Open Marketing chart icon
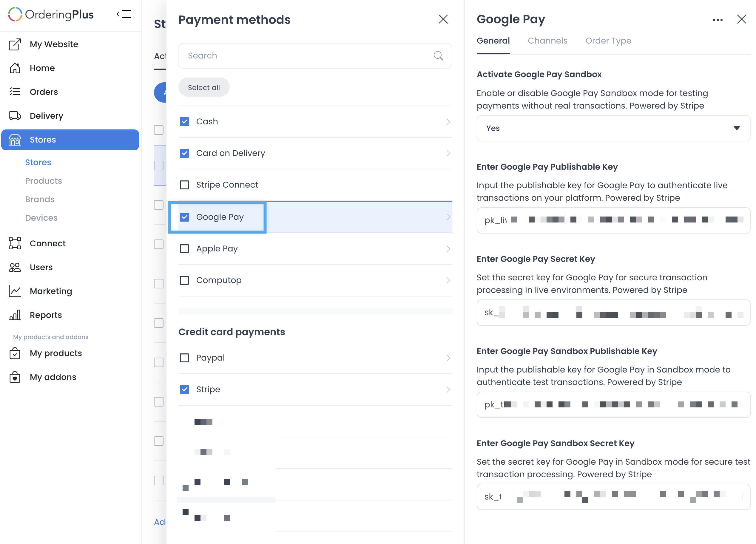The image size is (756, 544). pos(15,291)
